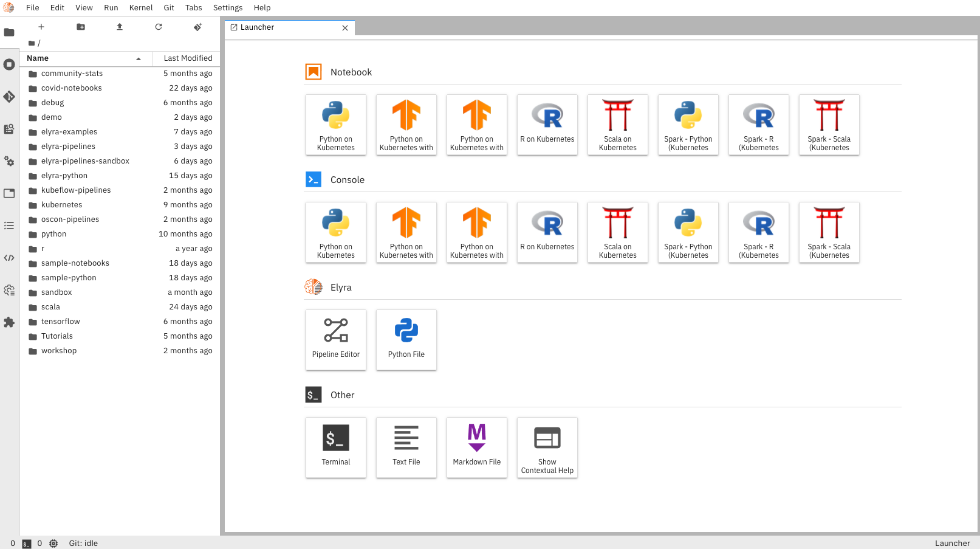Open a new Terminal
Screen dimensions: 980x549
[x=336, y=447]
